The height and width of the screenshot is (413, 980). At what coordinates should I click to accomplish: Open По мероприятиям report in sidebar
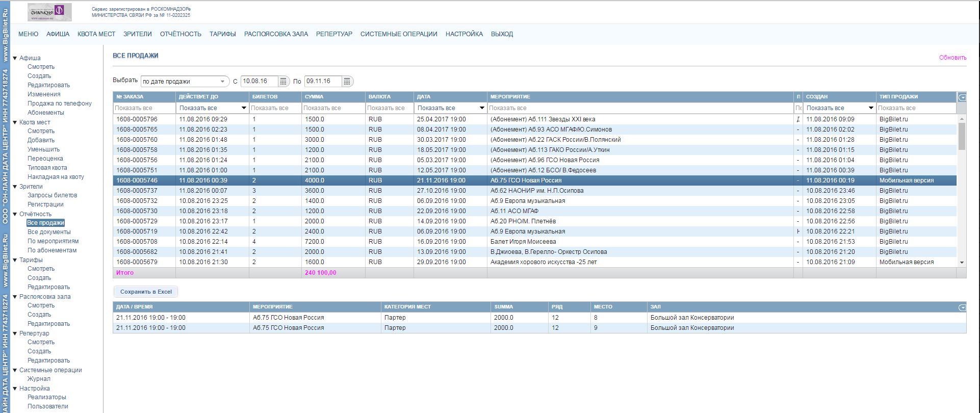point(53,241)
